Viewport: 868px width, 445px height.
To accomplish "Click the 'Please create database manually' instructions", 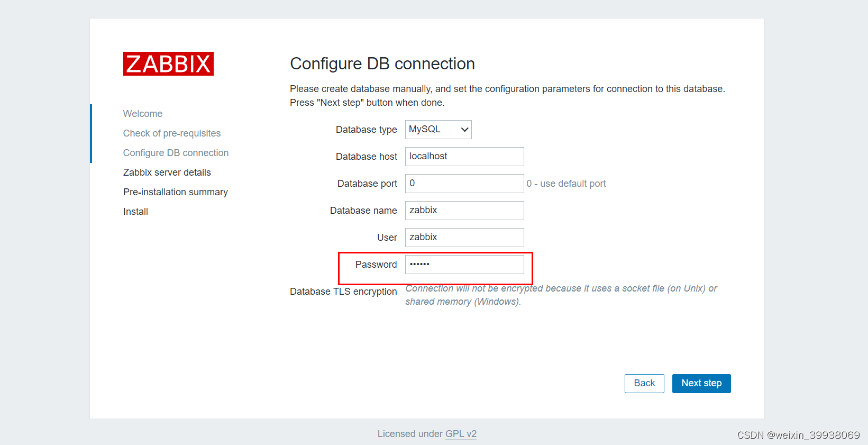I will 507,96.
